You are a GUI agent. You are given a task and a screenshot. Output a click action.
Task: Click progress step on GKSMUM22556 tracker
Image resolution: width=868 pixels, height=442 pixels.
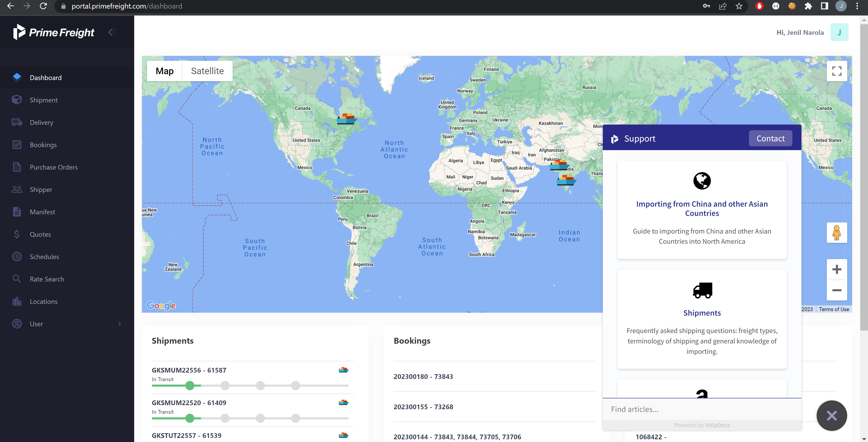[190, 385]
